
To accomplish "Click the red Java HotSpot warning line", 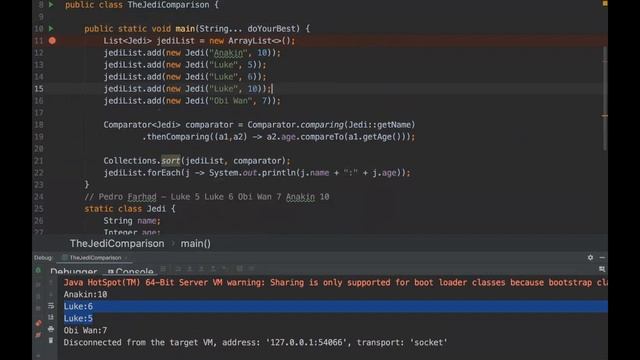I will (336, 282).
